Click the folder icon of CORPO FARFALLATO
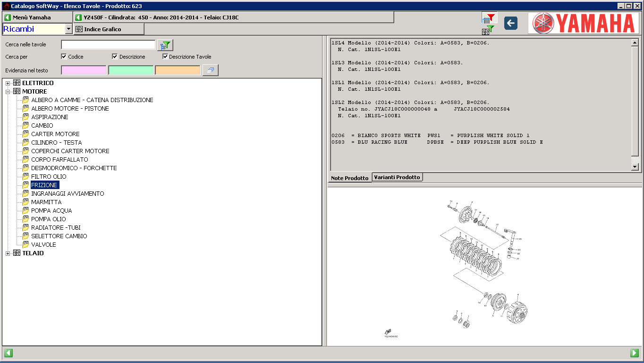644x363 pixels. [x=25, y=159]
